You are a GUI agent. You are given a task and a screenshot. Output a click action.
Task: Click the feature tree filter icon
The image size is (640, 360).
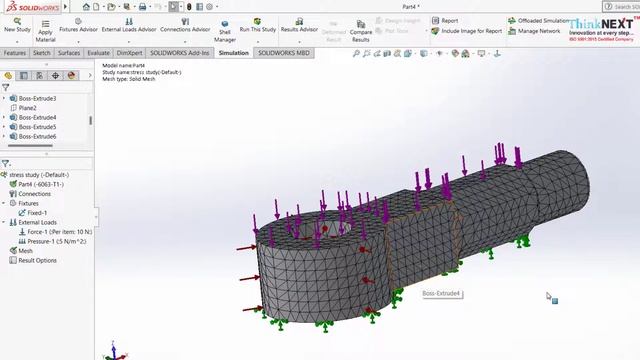click(x=6, y=87)
